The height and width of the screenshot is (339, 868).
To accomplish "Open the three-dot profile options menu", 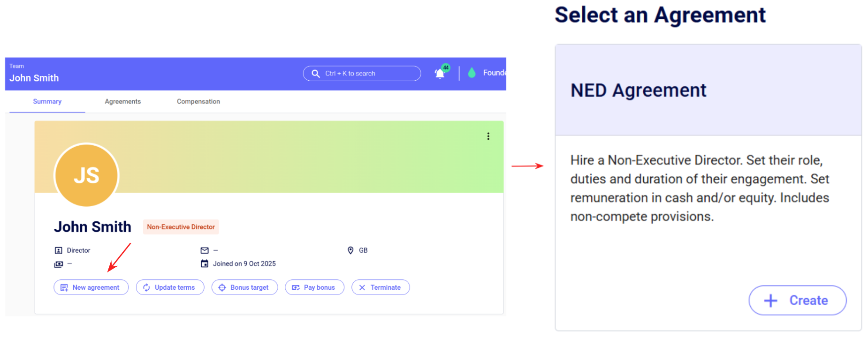I will 488,136.
